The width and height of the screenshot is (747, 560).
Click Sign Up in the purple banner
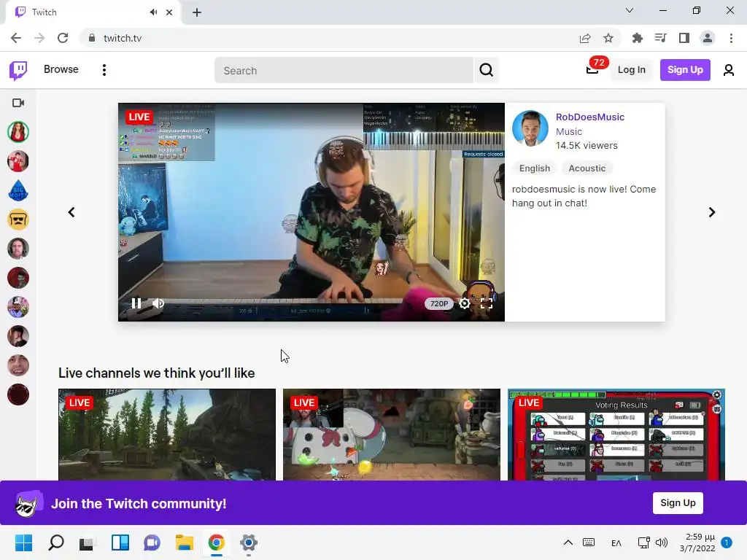click(678, 503)
